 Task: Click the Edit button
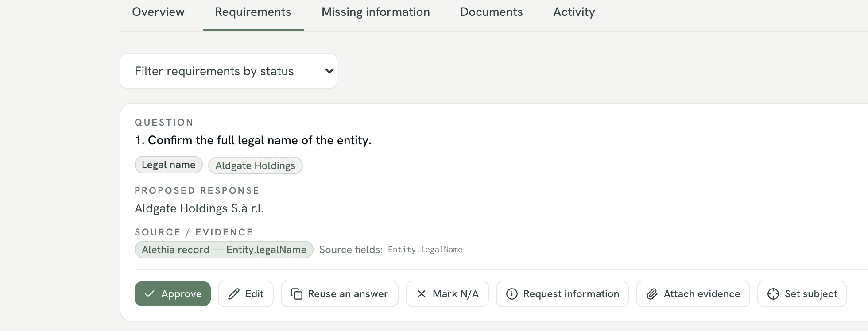click(246, 294)
